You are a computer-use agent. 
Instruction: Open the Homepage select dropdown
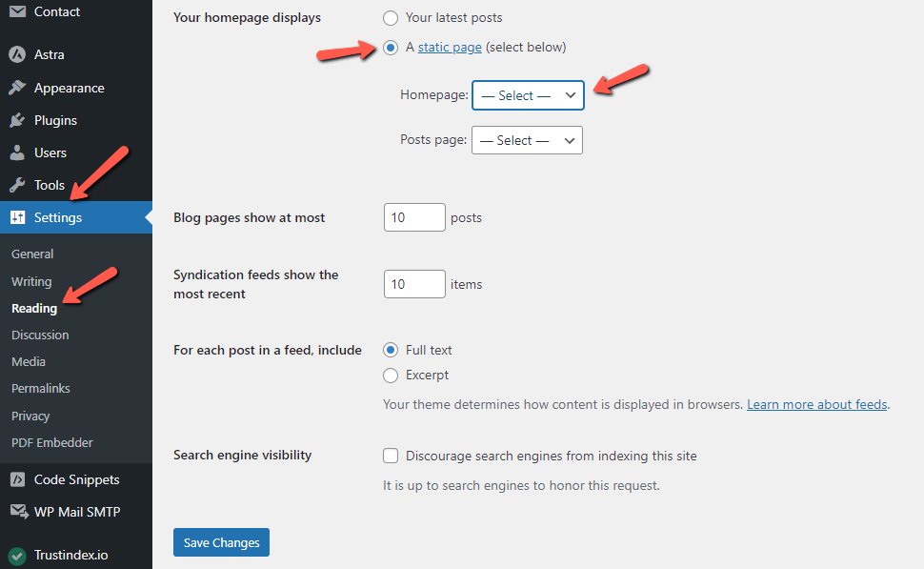[x=528, y=95]
